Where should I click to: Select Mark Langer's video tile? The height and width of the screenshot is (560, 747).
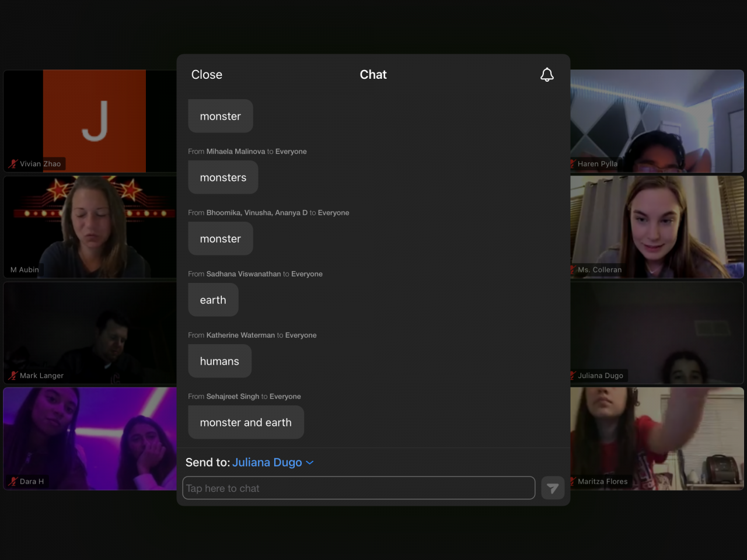coord(90,332)
